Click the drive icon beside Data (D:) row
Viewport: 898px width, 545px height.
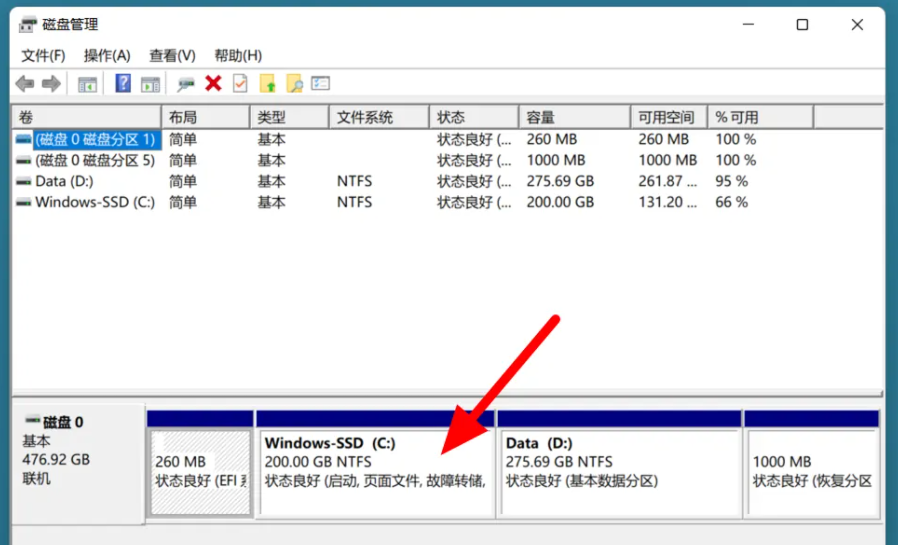pyautogui.click(x=23, y=181)
